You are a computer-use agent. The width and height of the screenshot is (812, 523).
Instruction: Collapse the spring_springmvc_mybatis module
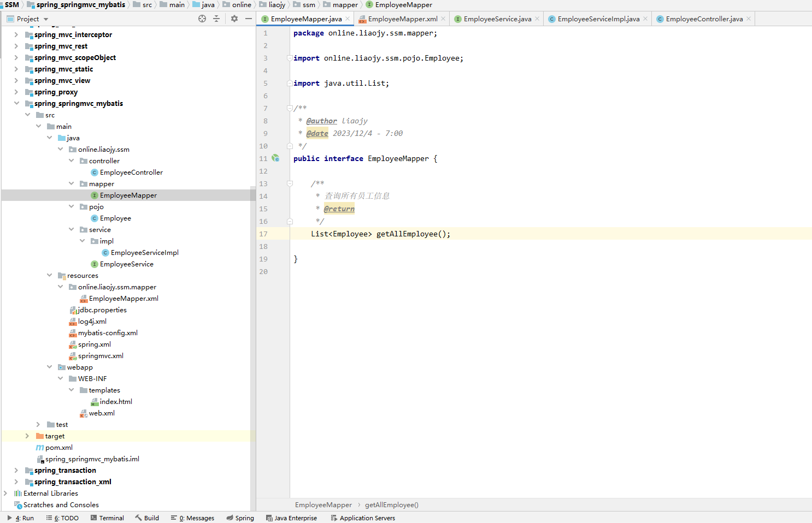(x=16, y=103)
